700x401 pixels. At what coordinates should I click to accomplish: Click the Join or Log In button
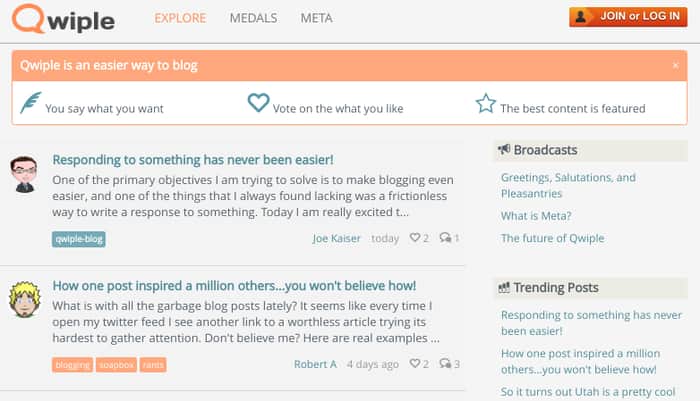click(x=628, y=17)
